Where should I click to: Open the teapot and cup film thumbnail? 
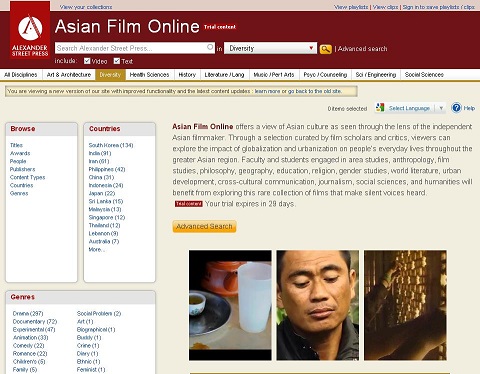pyautogui.click(x=230, y=305)
